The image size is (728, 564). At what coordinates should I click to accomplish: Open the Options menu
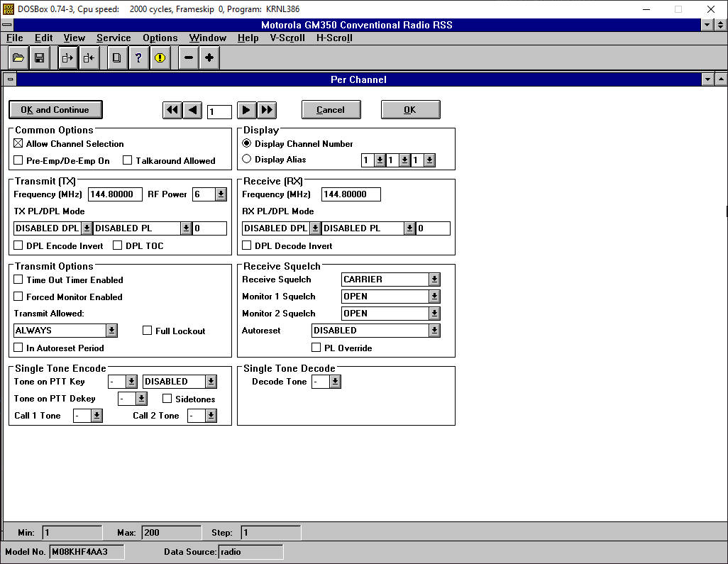coord(160,38)
